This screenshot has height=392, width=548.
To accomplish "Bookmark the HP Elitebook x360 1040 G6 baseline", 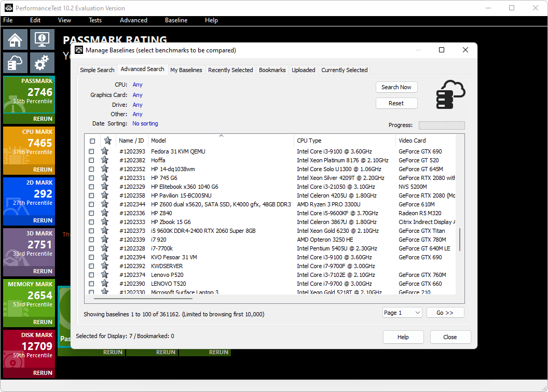I will 104,186.
